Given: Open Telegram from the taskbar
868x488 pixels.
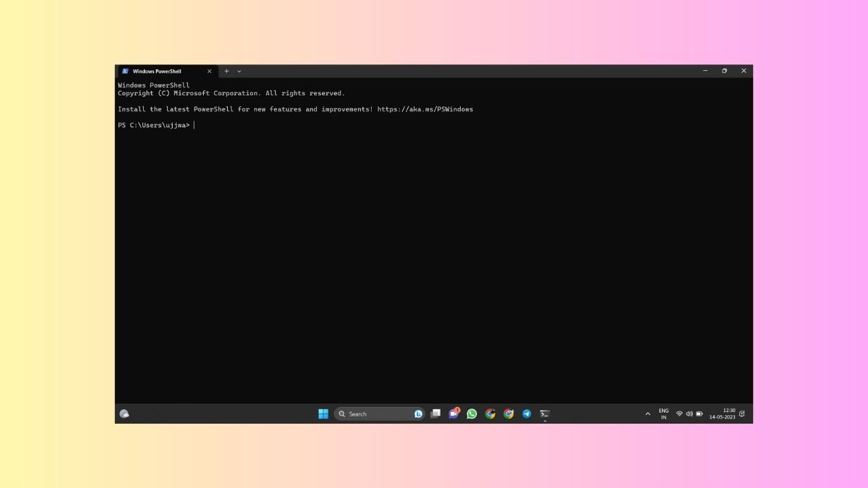Looking at the screenshot, I should click(526, 414).
